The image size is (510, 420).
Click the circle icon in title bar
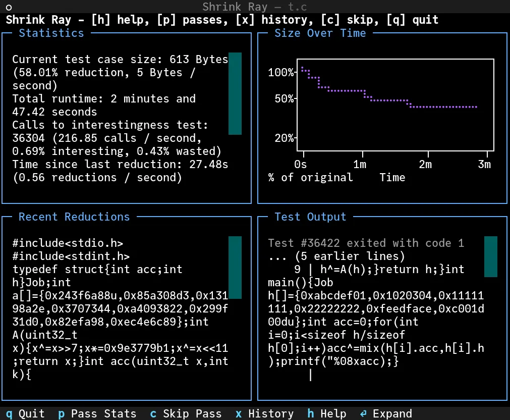click(x=9, y=7)
